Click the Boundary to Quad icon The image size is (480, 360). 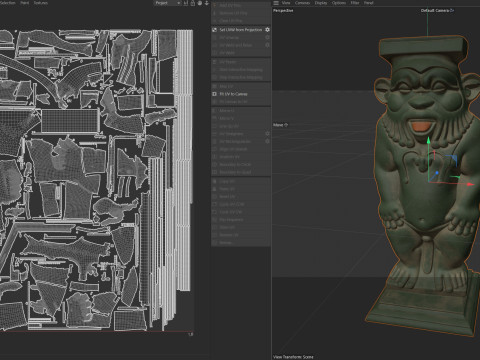point(215,172)
